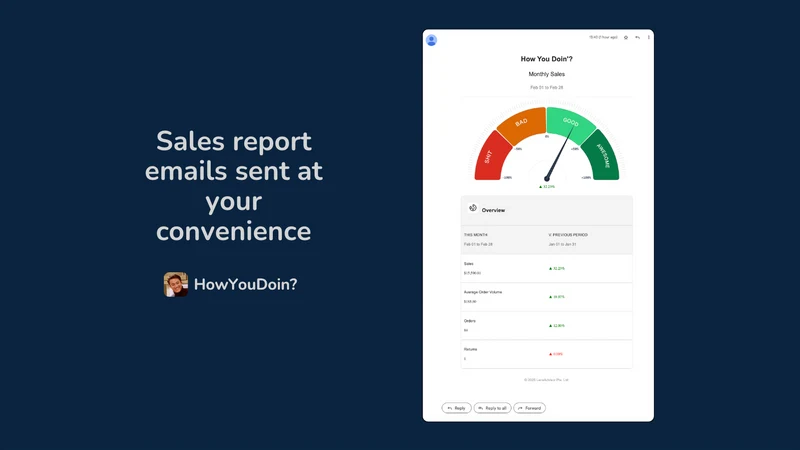Click the V. PREVIOUS PERIOD column header

tap(568, 235)
